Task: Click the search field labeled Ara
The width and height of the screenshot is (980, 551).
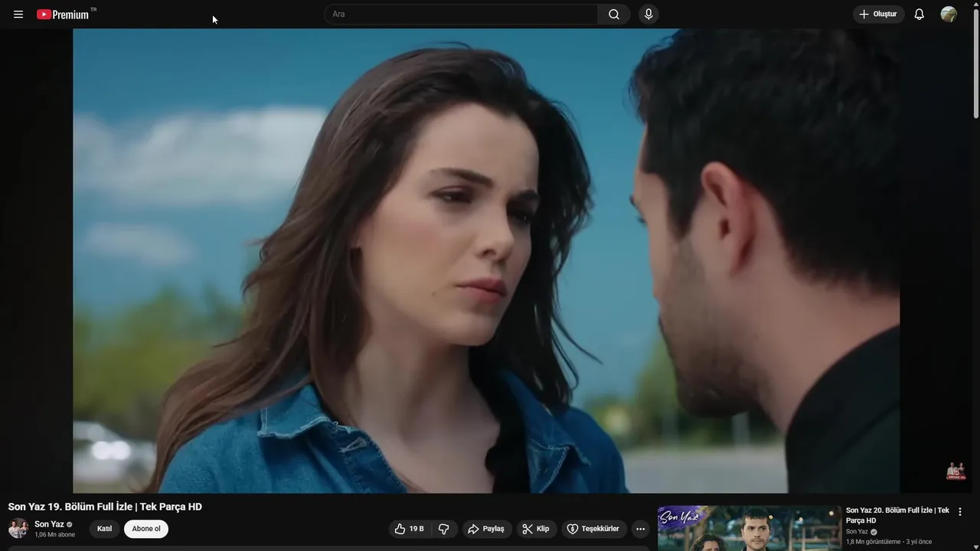Action: click(461, 15)
